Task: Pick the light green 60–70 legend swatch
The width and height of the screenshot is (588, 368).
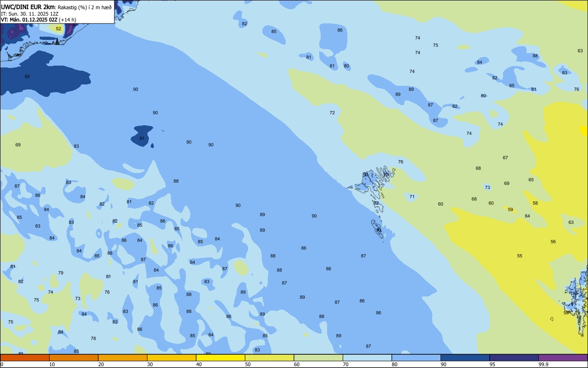Action: tap(318, 357)
